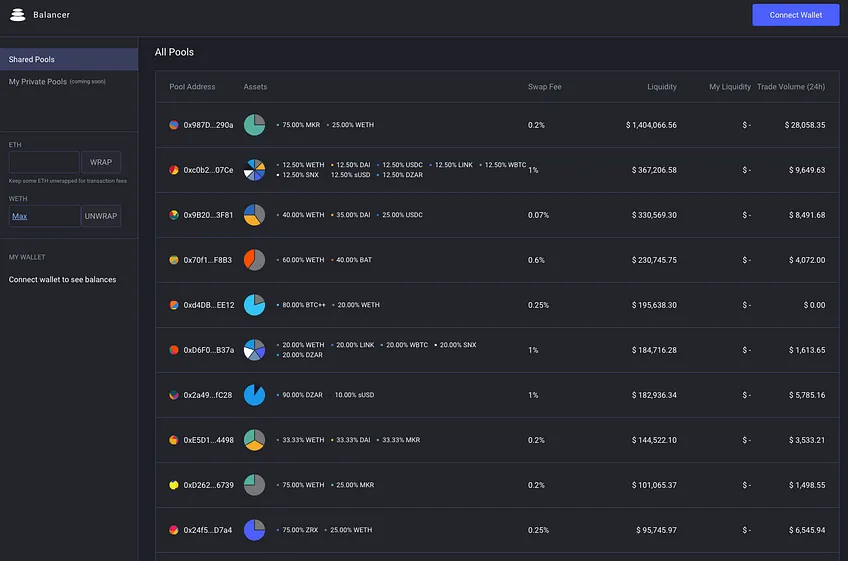Click pie chart for 75% MKR / 25% WETH pool
Image resolution: width=848 pixels, height=561 pixels.
pyautogui.click(x=254, y=125)
